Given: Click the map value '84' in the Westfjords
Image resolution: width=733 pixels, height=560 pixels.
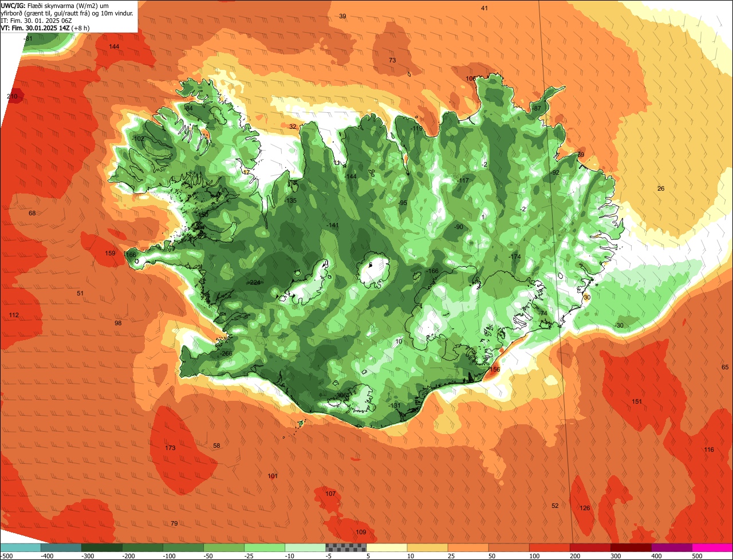Looking at the screenshot, I should point(189,108).
